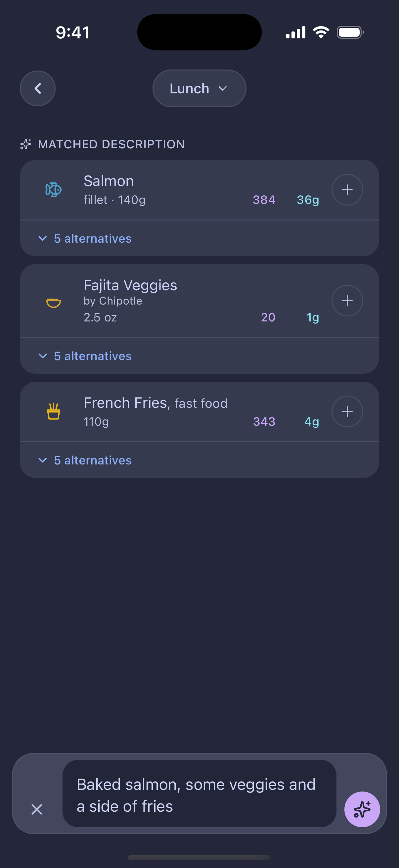Submit description with purple sparkle button
Screen dimensions: 399x868
point(362,809)
